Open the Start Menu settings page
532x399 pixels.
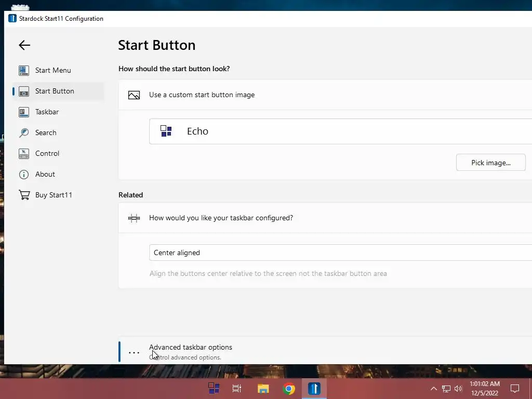(58, 70)
